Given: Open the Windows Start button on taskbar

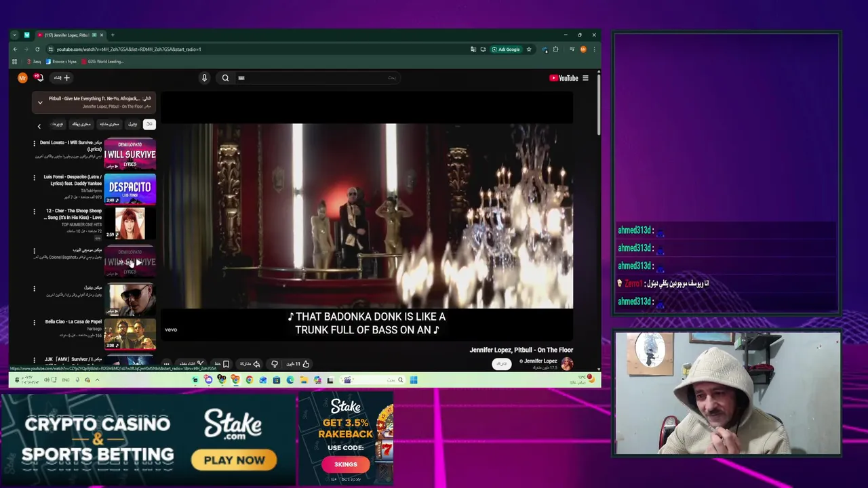Looking at the screenshot, I should point(414,380).
